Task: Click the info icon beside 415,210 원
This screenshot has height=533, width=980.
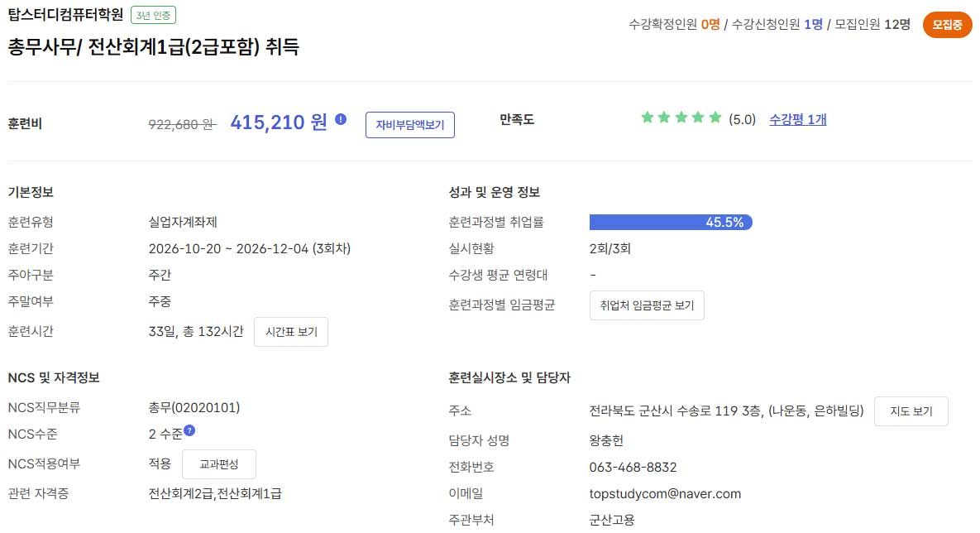Action: (341, 119)
